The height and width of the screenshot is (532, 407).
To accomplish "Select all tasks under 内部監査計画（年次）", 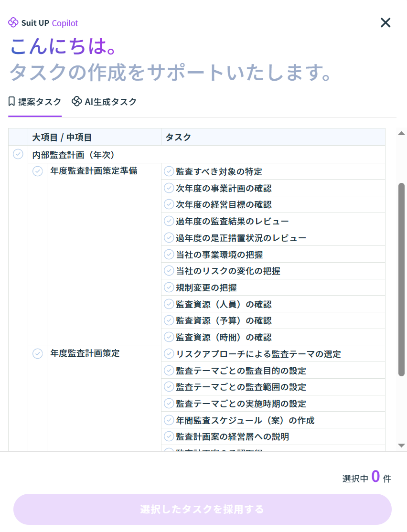I will [18, 154].
